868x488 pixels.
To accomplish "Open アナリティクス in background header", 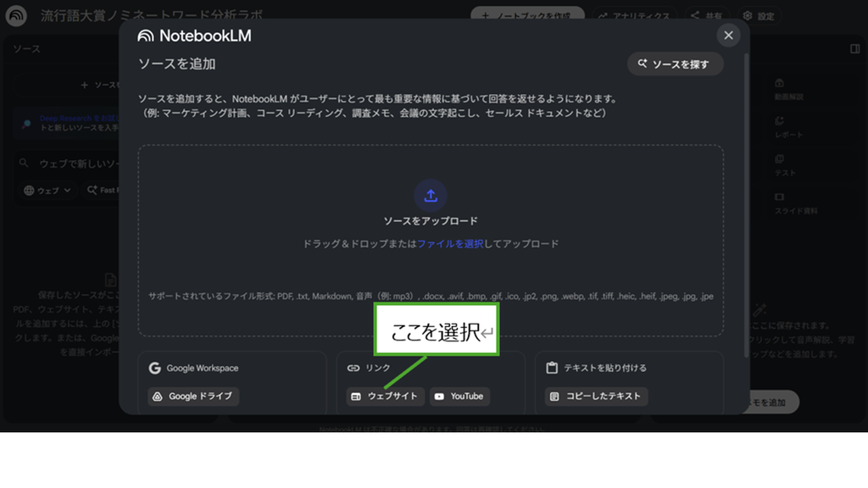I will coord(634,16).
